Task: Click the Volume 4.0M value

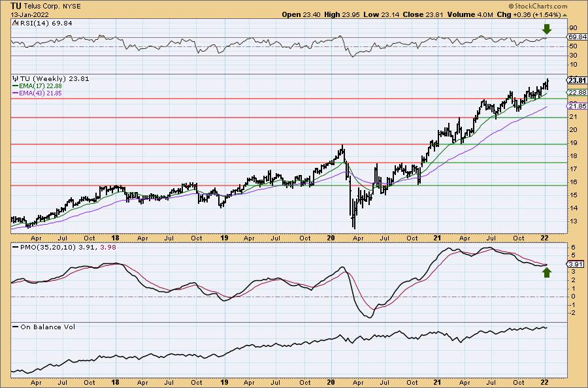Action: (470, 14)
